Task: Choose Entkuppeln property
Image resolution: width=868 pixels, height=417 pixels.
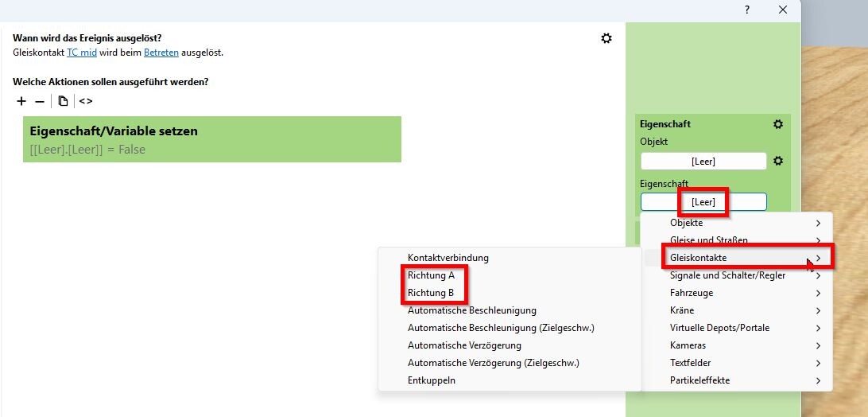Action: 510,380
